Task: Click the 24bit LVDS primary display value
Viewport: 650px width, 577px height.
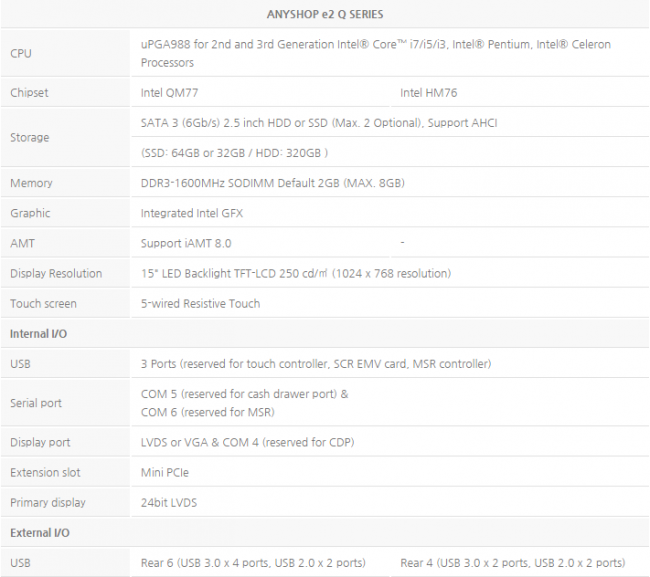Action: [x=172, y=502]
